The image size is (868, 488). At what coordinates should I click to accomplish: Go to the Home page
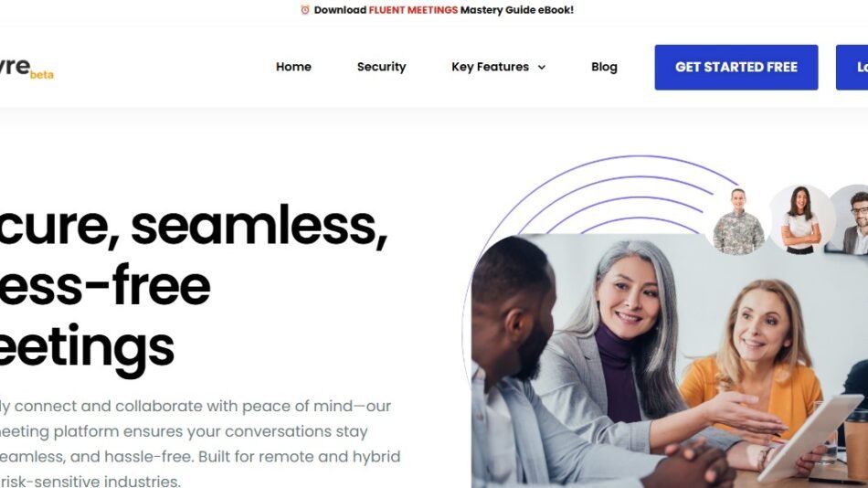click(293, 67)
